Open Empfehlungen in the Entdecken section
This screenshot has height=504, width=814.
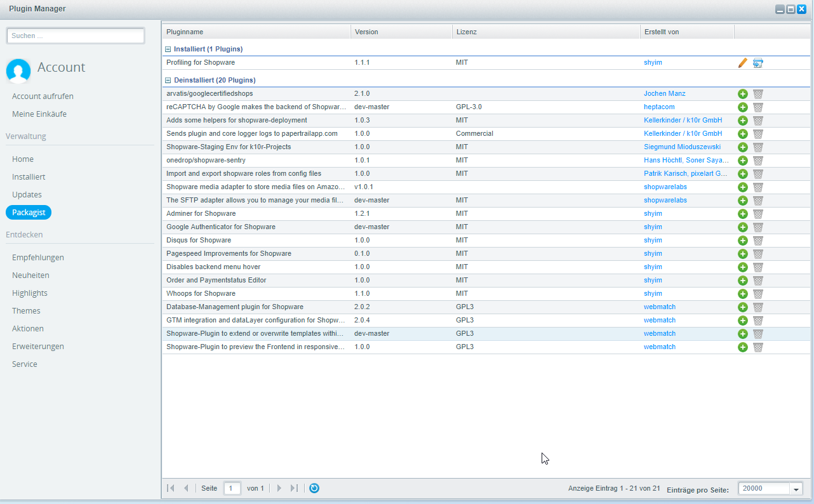(x=38, y=258)
